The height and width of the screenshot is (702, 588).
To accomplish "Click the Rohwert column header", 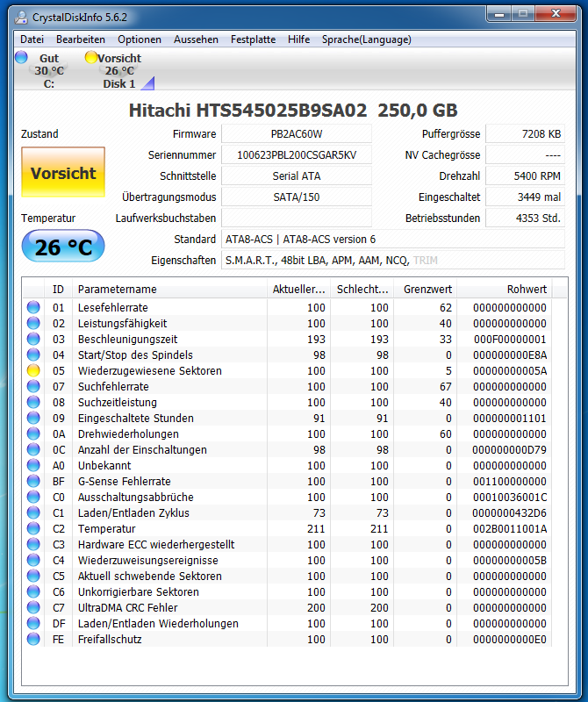I will coord(505,290).
